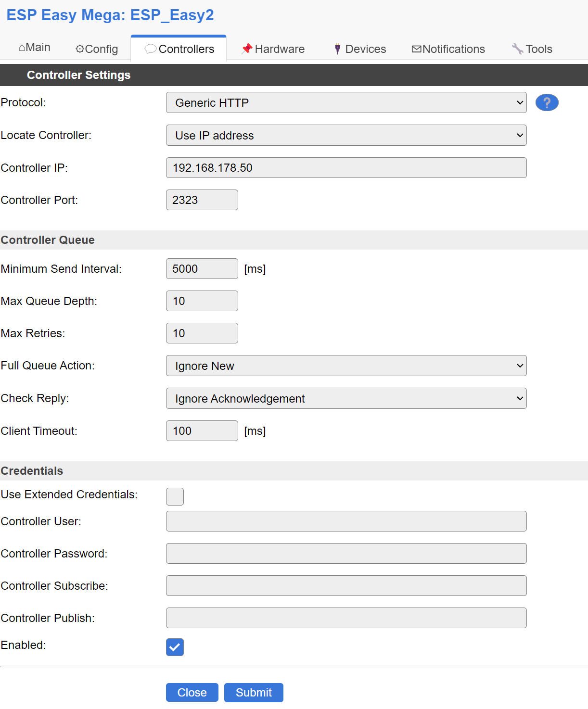Click the Close button
Screen dimensions: 588x709
point(192,692)
